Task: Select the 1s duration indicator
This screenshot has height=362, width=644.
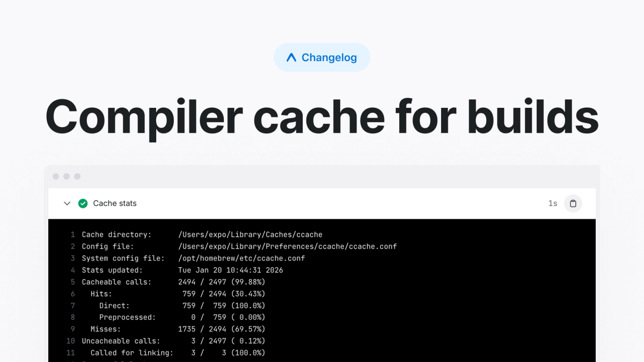Action: pyautogui.click(x=553, y=203)
